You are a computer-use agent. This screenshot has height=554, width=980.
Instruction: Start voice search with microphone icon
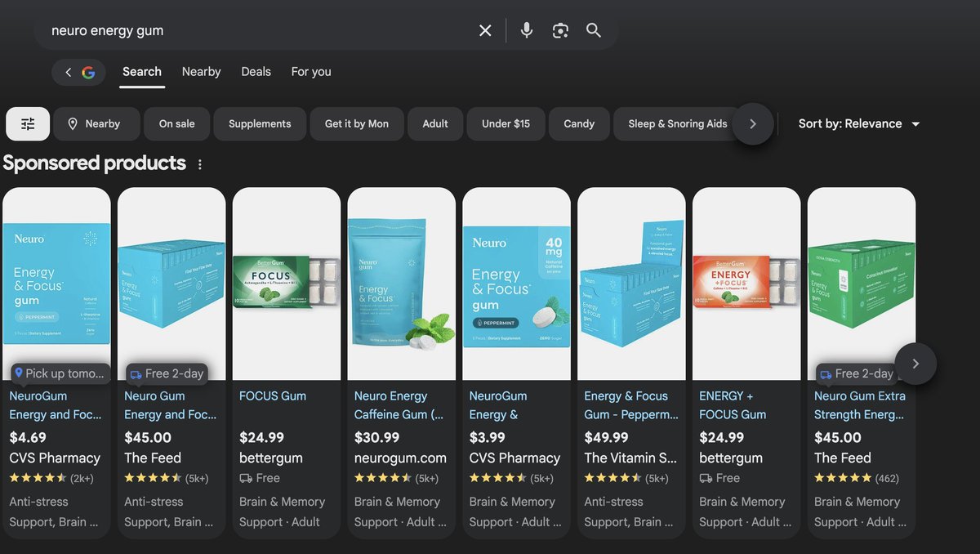tap(527, 30)
